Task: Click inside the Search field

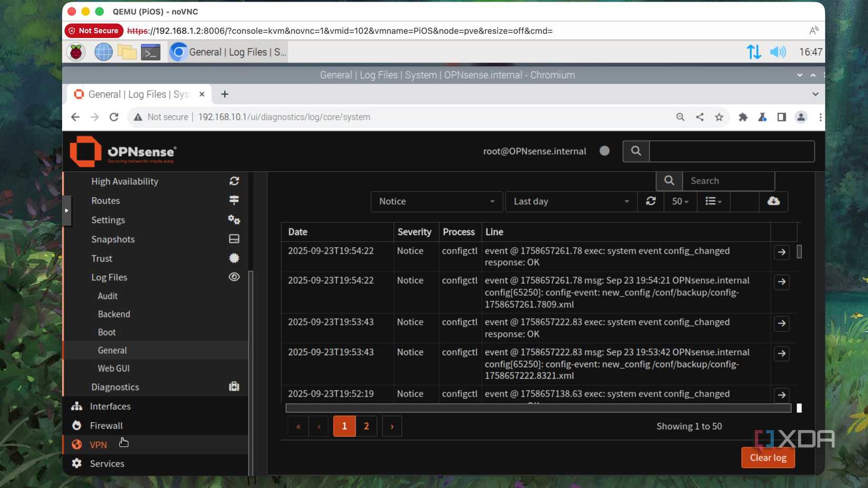Action: tap(729, 181)
